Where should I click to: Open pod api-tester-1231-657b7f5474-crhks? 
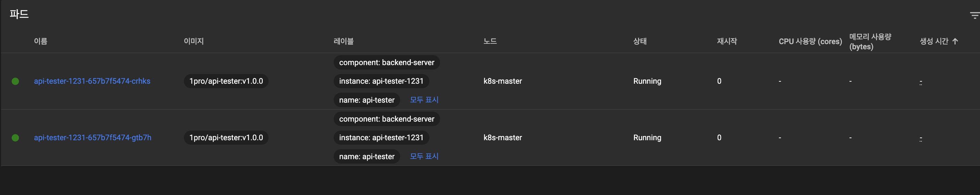pyautogui.click(x=92, y=81)
